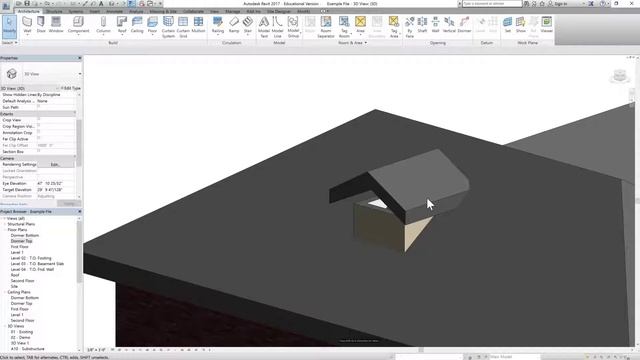The image size is (640, 360).
Task: Click the Room Separator tool
Action: 326,27
